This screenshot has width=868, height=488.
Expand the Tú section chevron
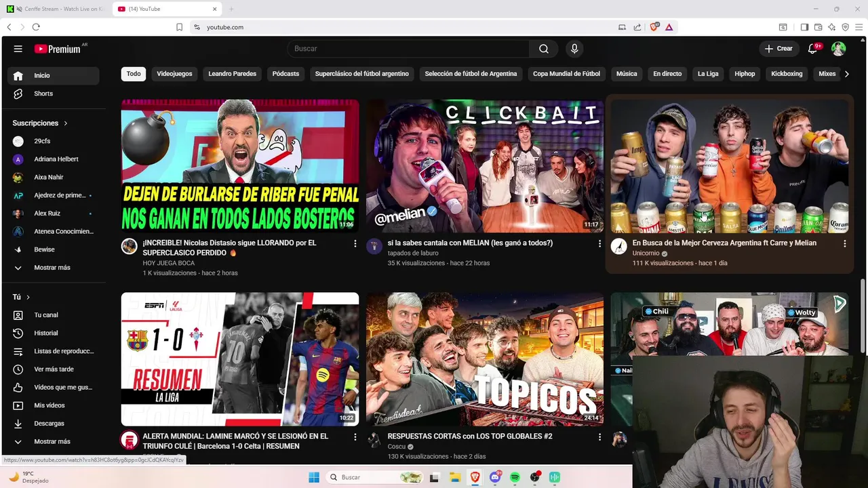click(x=28, y=297)
